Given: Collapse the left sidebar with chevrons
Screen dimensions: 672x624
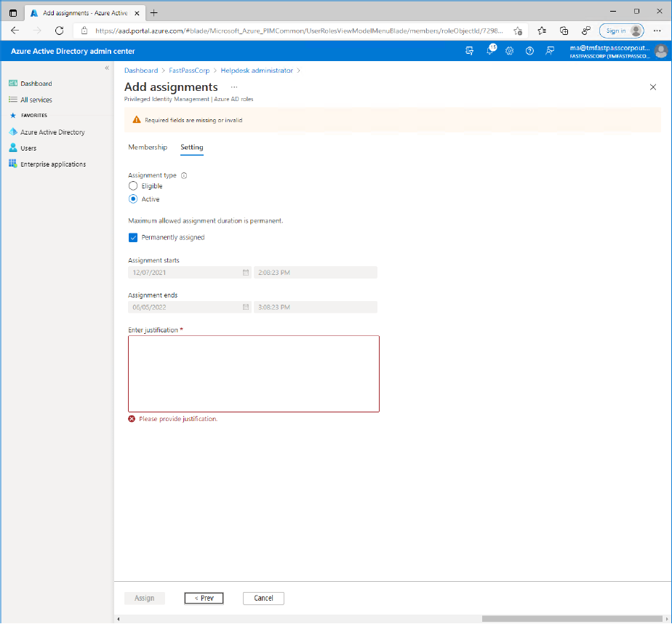Looking at the screenshot, I should pyautogui.click(x=107, y=68).
